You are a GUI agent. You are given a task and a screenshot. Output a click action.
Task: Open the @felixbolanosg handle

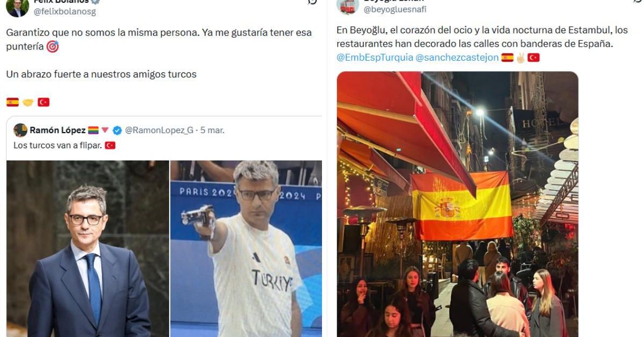tap(65, 11)
